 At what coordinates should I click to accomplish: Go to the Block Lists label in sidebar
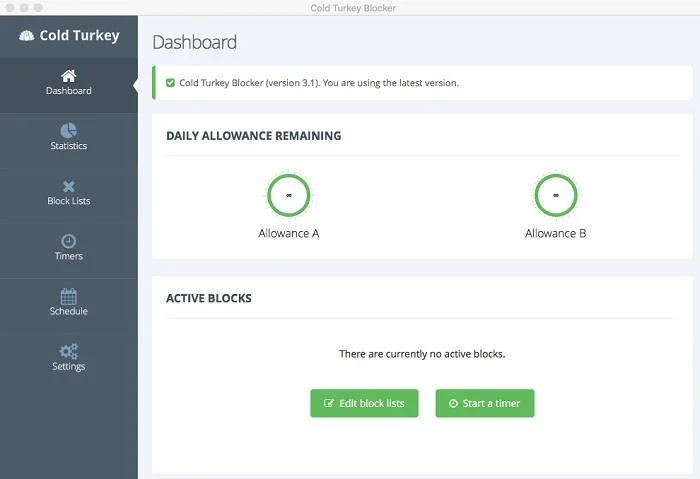point(68,201)
